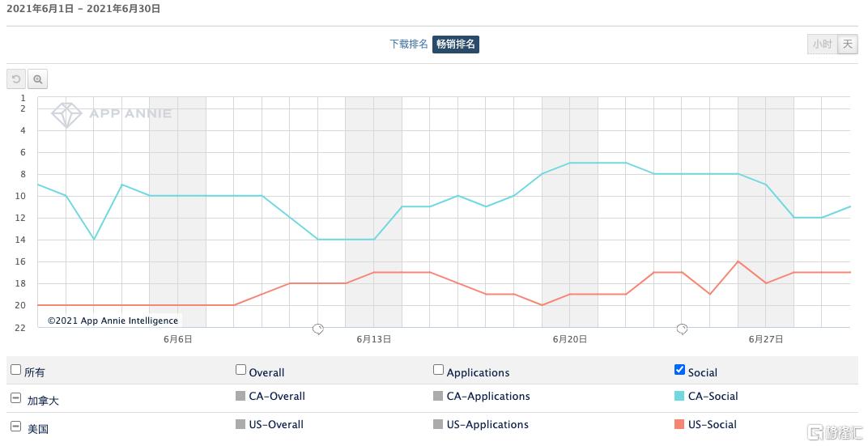Enable the Overall checkbox
868x446 pixels.
pyautogui.click(x=240, y=370)
